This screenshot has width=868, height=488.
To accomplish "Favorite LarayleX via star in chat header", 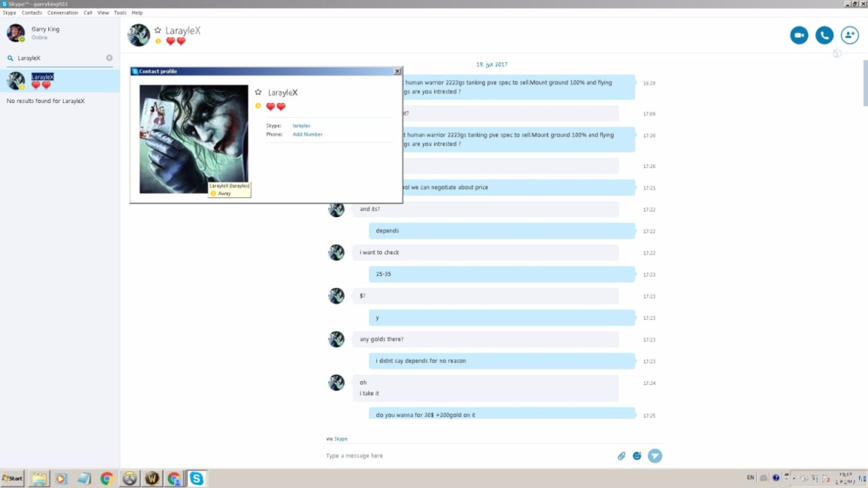I will tap(158, 30).
